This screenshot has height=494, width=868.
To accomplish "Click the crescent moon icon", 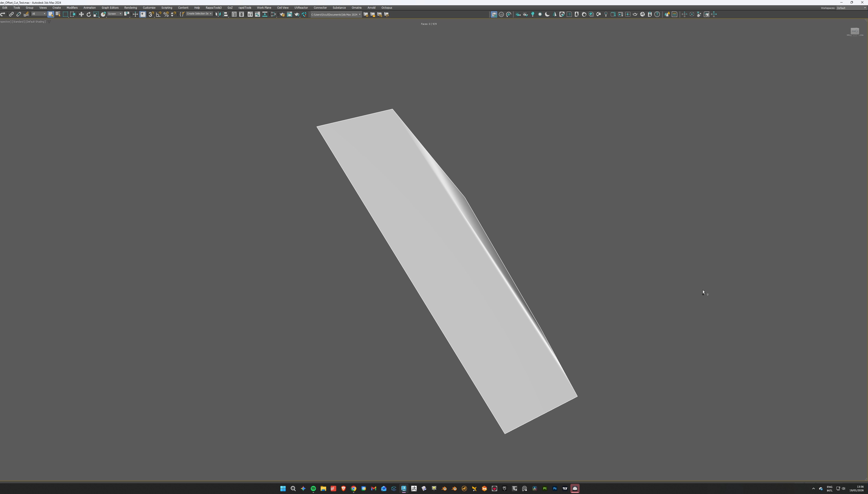I will (547, 14).
